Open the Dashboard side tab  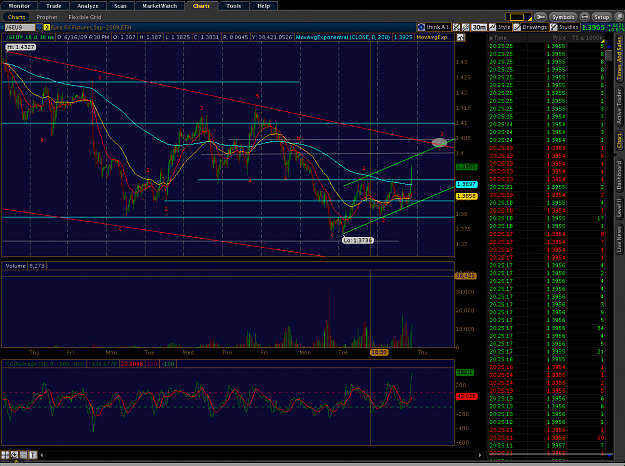click(x=619, y=175)
